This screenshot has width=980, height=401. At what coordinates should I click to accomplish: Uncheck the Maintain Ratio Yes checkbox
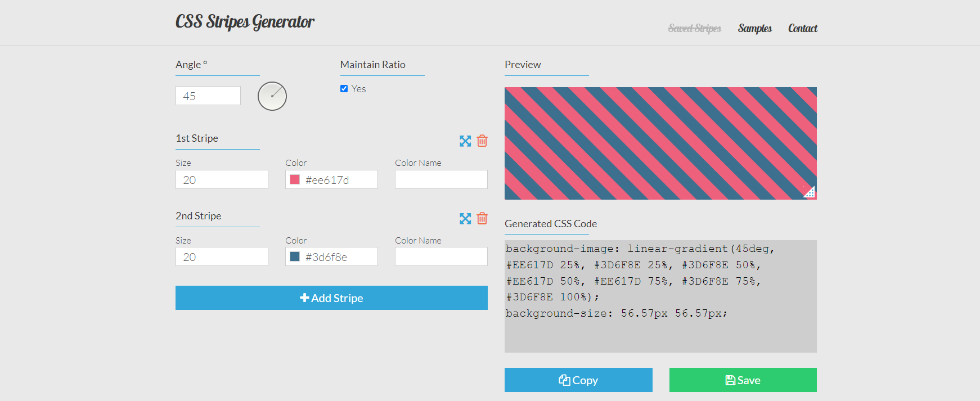tap(344, 89)
